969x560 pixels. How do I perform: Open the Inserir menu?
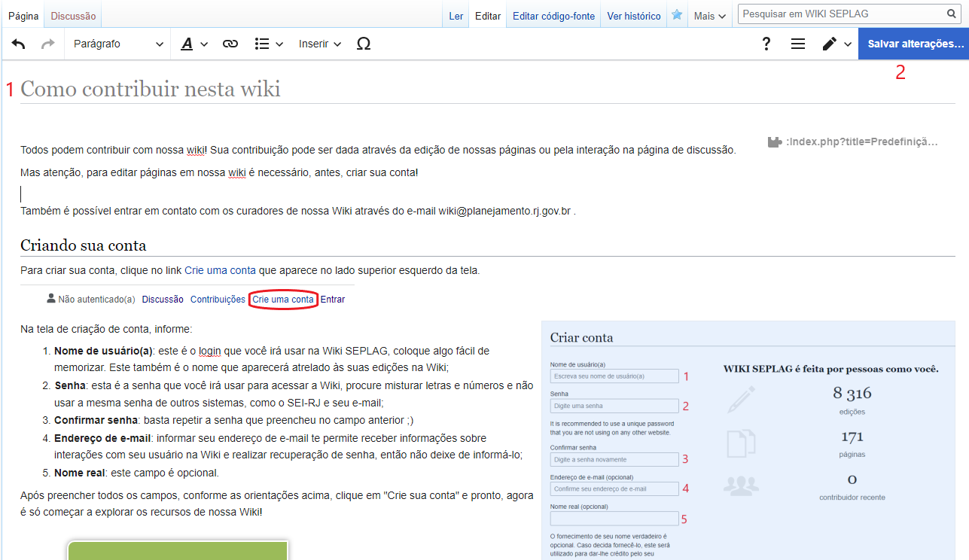pyautogui.click(x=320, y=44)
